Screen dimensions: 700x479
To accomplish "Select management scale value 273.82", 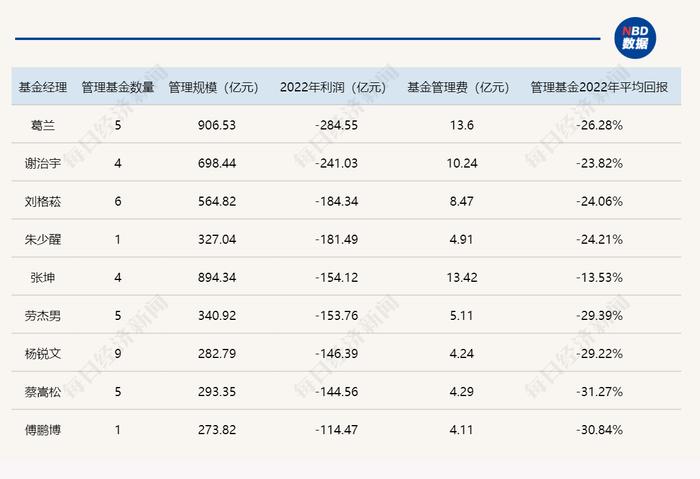I will [x=217, y=430].
